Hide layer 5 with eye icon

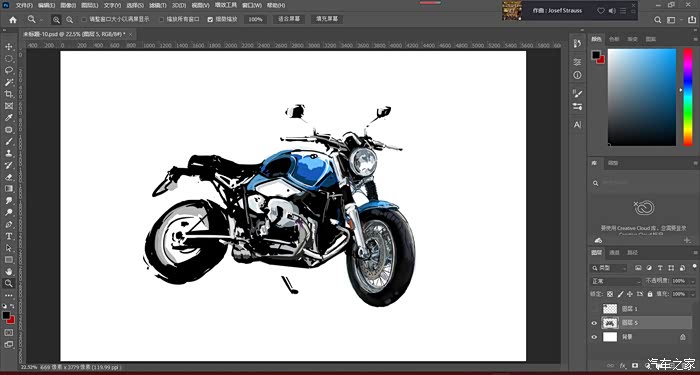click(594, 323)
